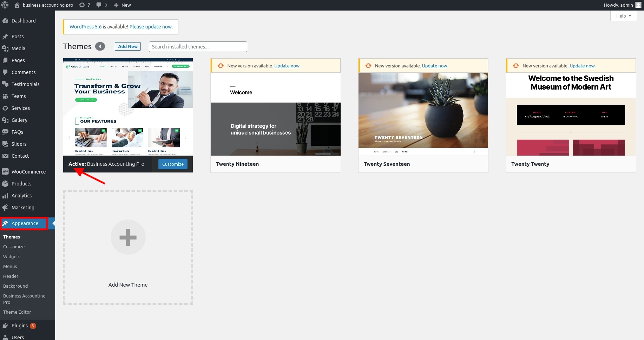Click the Posts pushpin icon
The height and width of the screenshot is (340, 644).
pyautogui.click(x=5, y=37)
